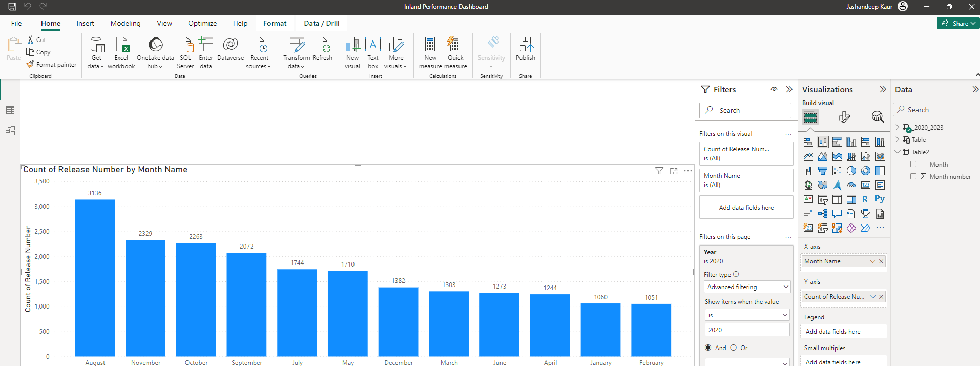Open the Filter type Advanced filtering dropdown
The height and width of the screenshot is (388, 980).
pyautogui.click(x=747, y=287)
